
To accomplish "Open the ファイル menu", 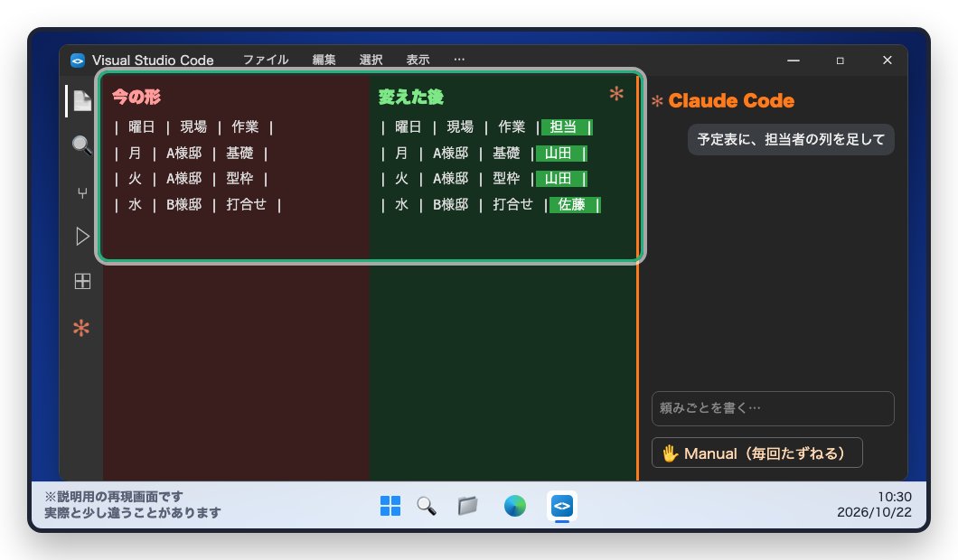I will point(266,60).
